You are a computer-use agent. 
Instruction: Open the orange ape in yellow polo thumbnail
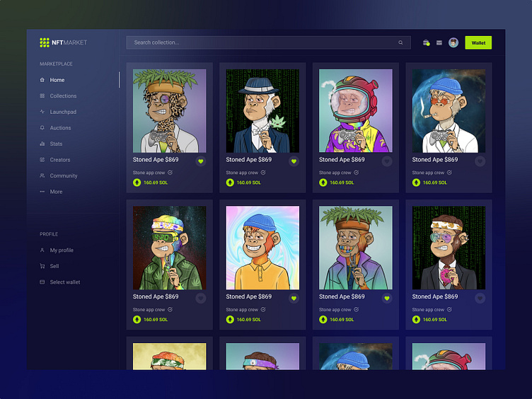coord(262,248)
